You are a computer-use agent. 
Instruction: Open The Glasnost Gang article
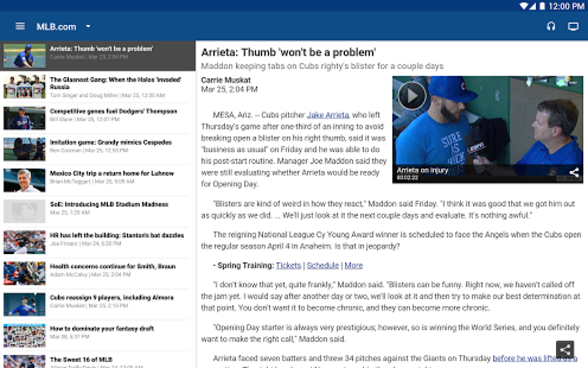98,87
